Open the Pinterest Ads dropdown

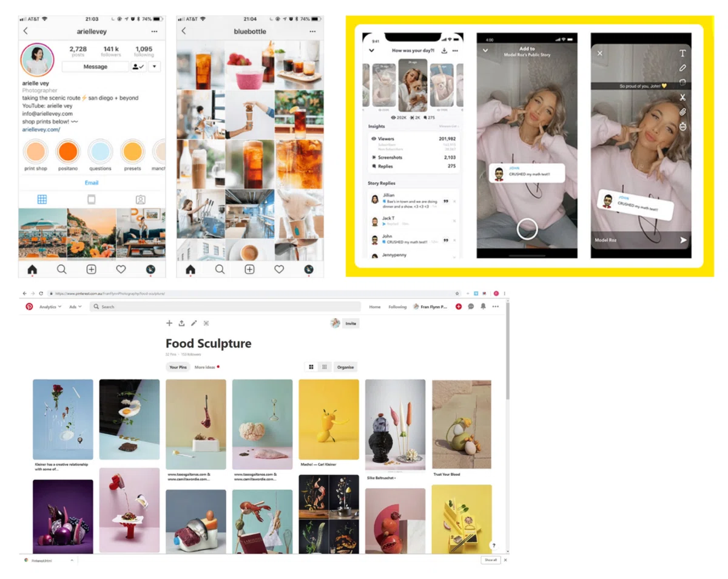click(75, 306)
